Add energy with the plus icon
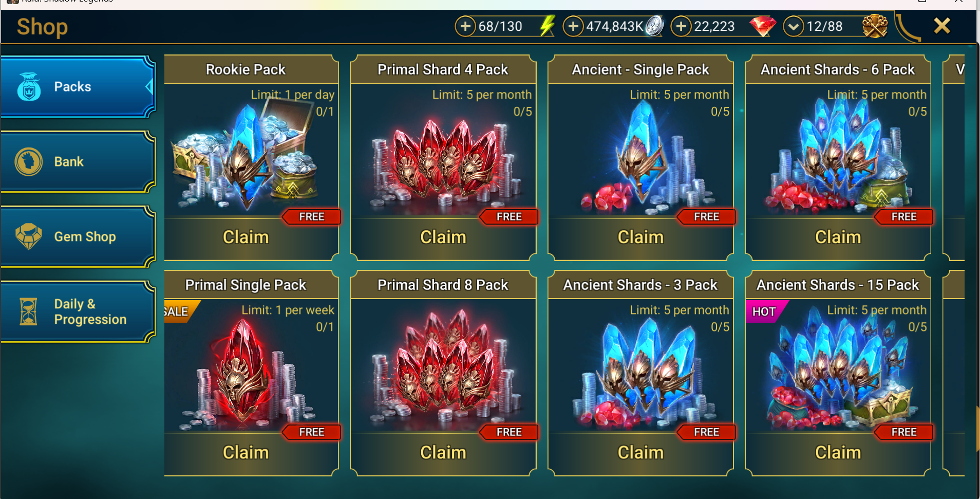 465,26
